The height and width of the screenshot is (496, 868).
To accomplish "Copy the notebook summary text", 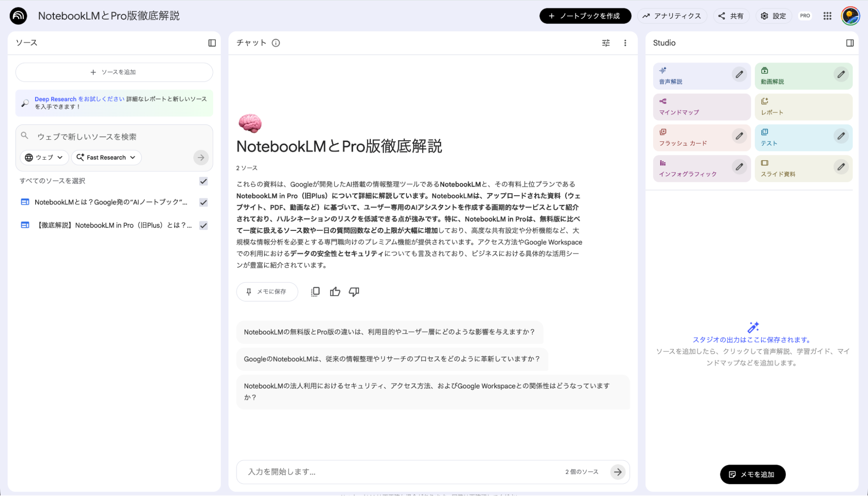I will pos(315,292).
